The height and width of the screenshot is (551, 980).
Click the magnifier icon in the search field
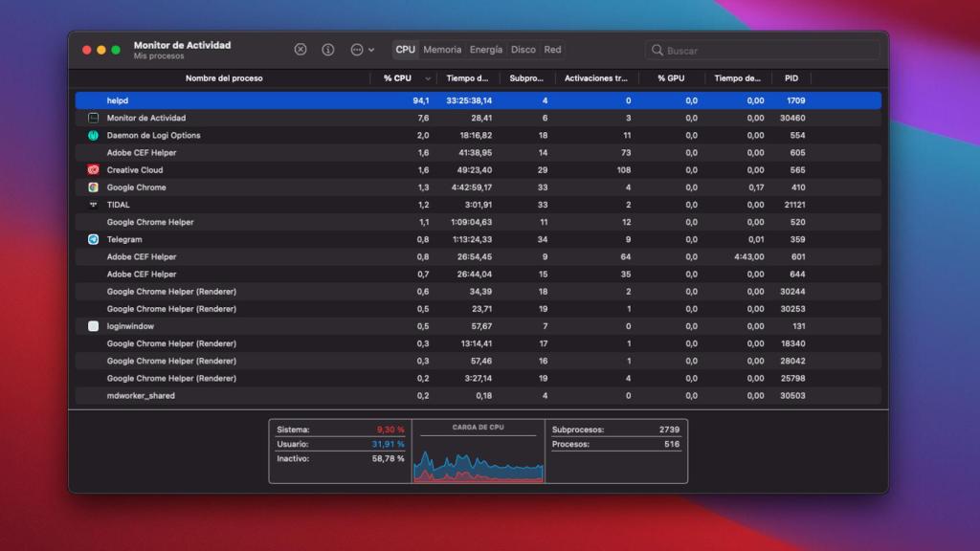pyautogui.click(x=657, y=49)
